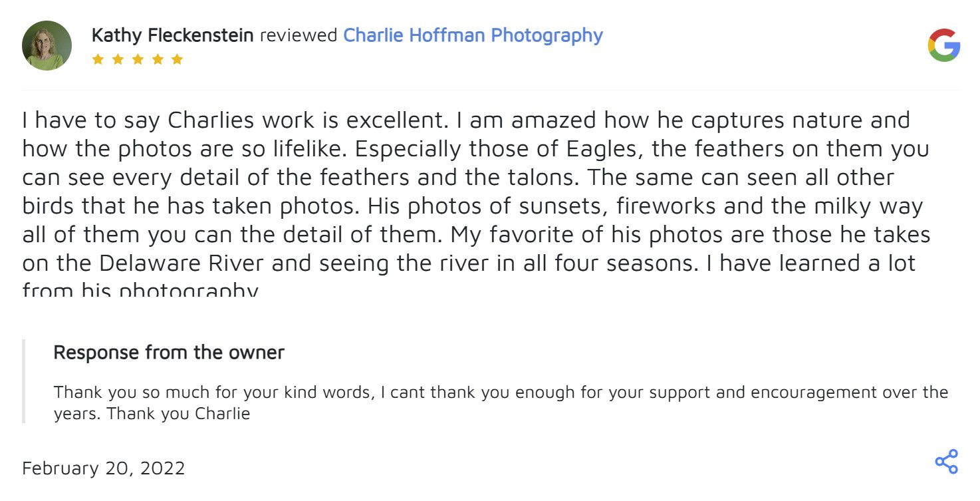The width and height of the screenshot is (980, 501).
Task: Click the share icon
Action: (946, 462)
